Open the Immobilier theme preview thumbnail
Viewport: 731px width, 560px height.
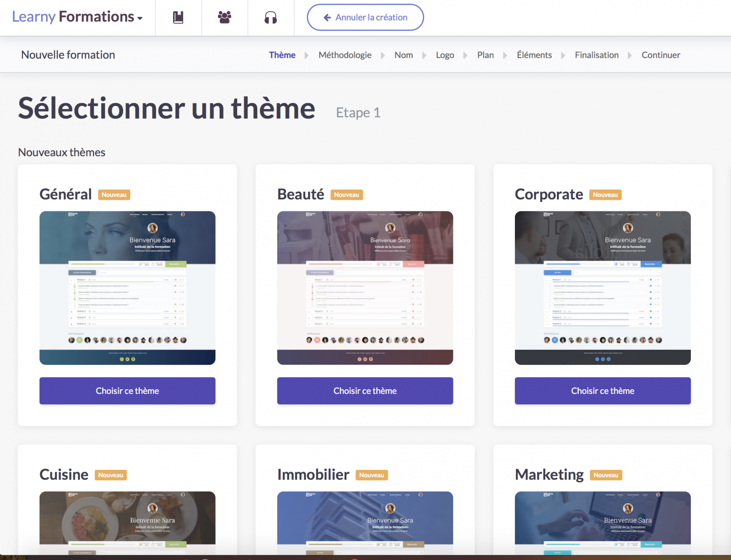coord(365,523)
